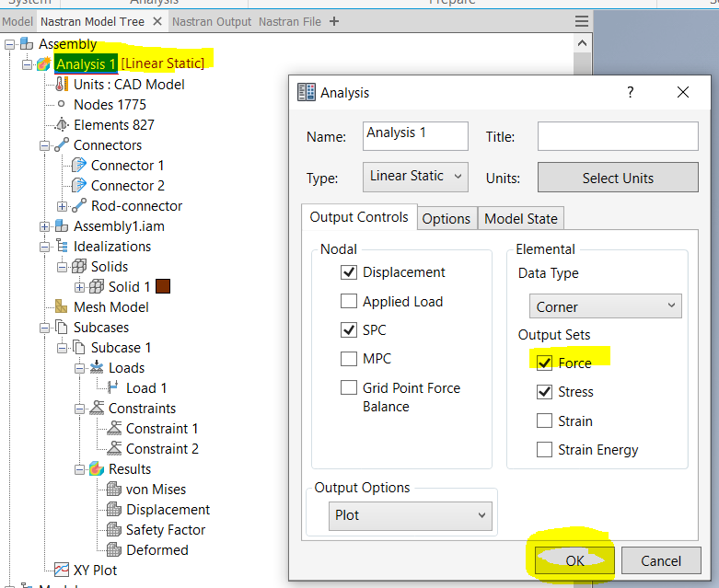Collapse the Idealizations node

44,247
